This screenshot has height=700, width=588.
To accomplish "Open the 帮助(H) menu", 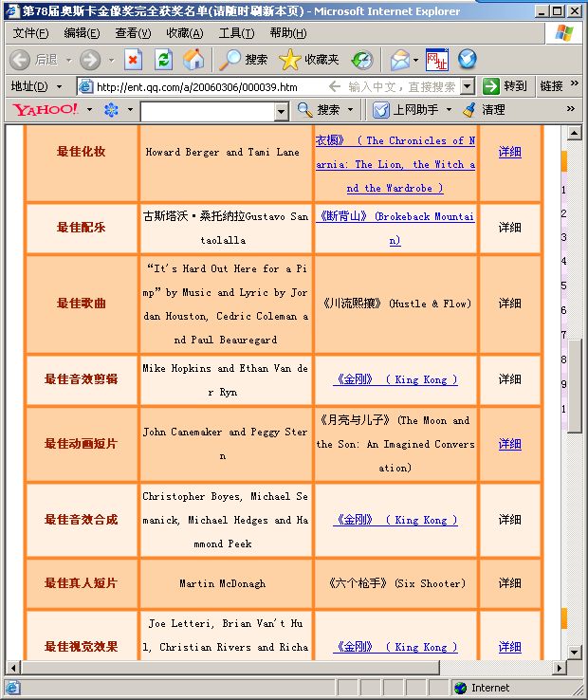I will pos(288,33).
